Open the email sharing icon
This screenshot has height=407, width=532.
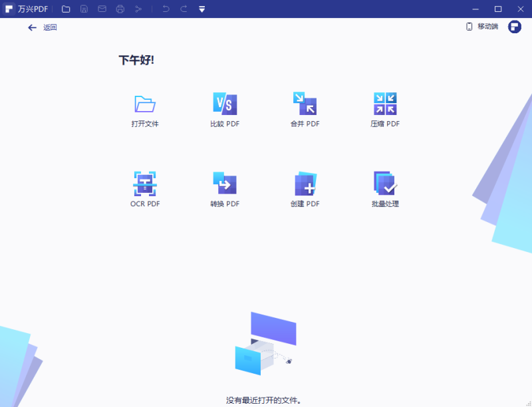pyautogui.click(x=102, y=9)
